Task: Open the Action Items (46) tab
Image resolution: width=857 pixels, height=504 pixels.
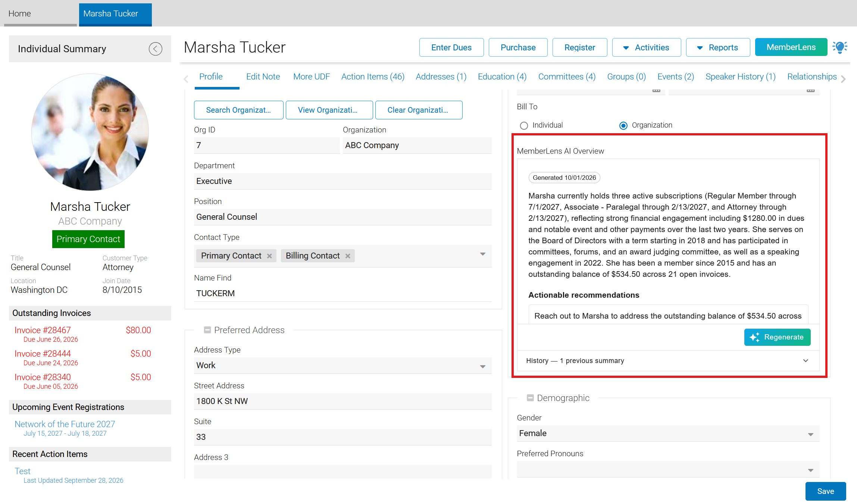Action: [373, 76]
